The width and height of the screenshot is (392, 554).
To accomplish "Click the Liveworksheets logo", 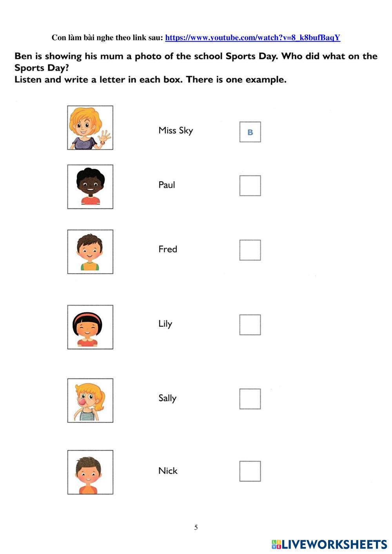I will click(x=329, y=544).
